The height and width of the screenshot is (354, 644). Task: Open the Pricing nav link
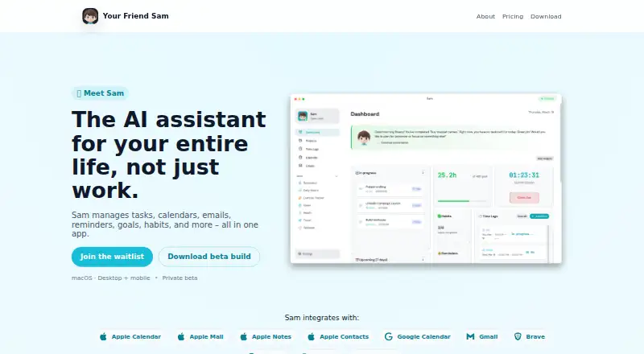(x=513, y=16)
